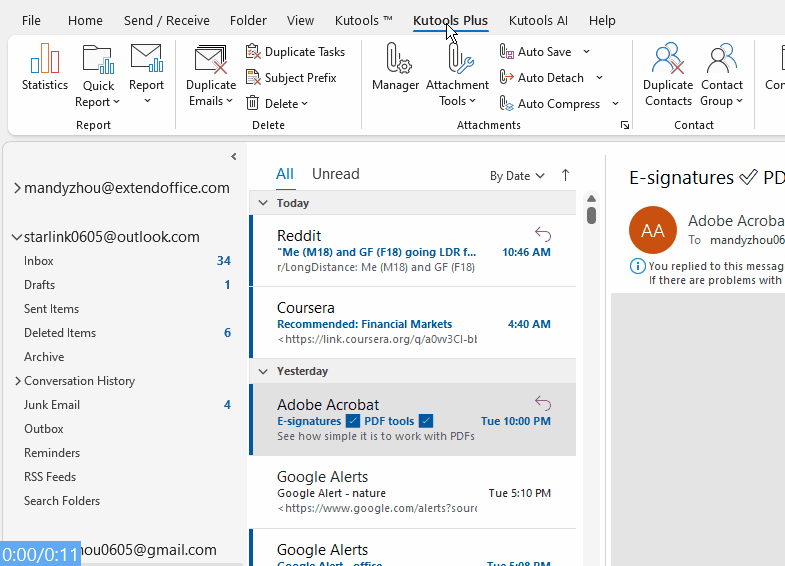Open Attachments group dialog launcher
This screenshot has width=785, height=566.
624,125
